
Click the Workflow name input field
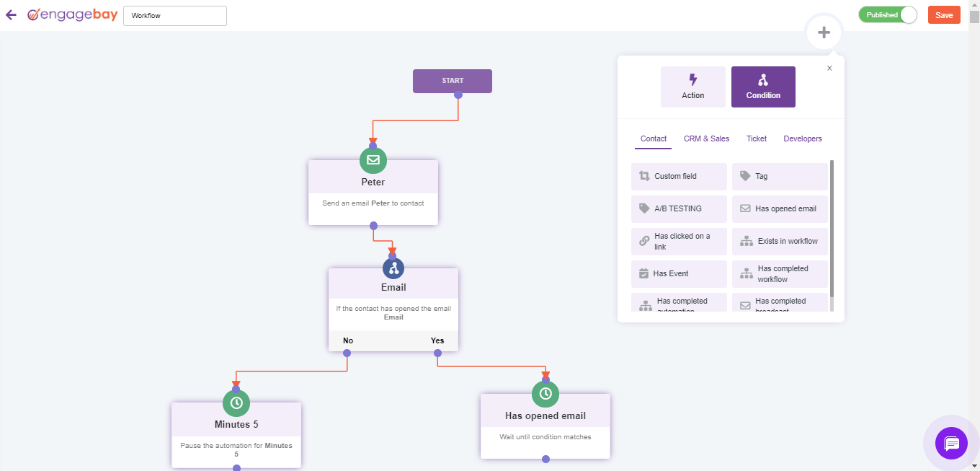[174, 15]
